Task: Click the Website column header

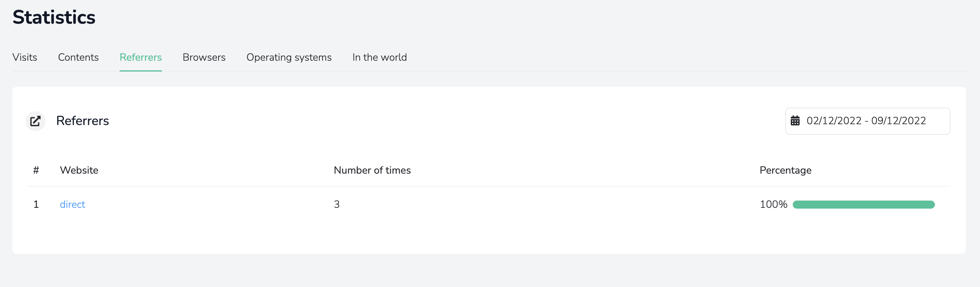Action: 79,170
